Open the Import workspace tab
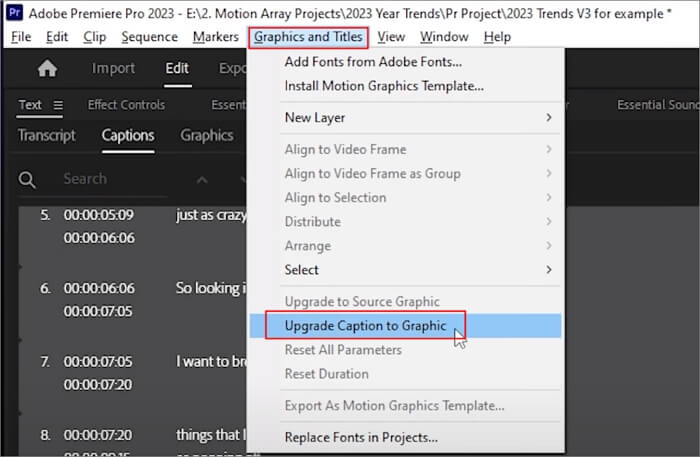 pyautogui.click(x=113, y=70)
